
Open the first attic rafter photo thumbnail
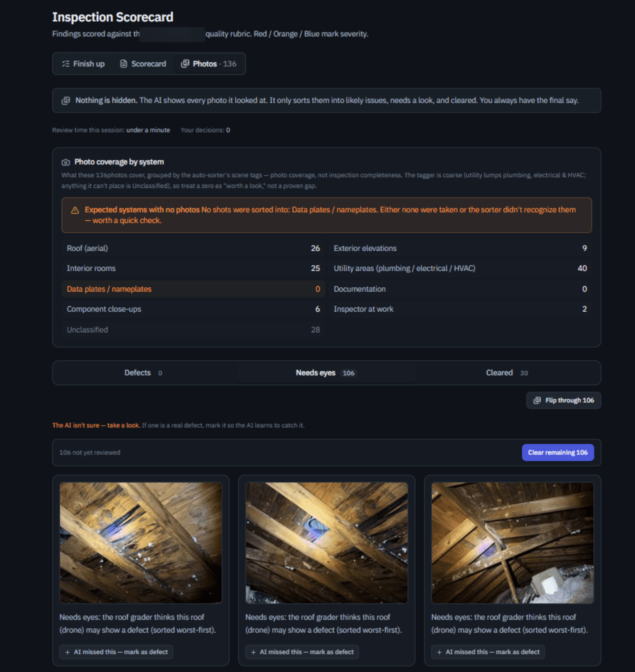point(141,543)
